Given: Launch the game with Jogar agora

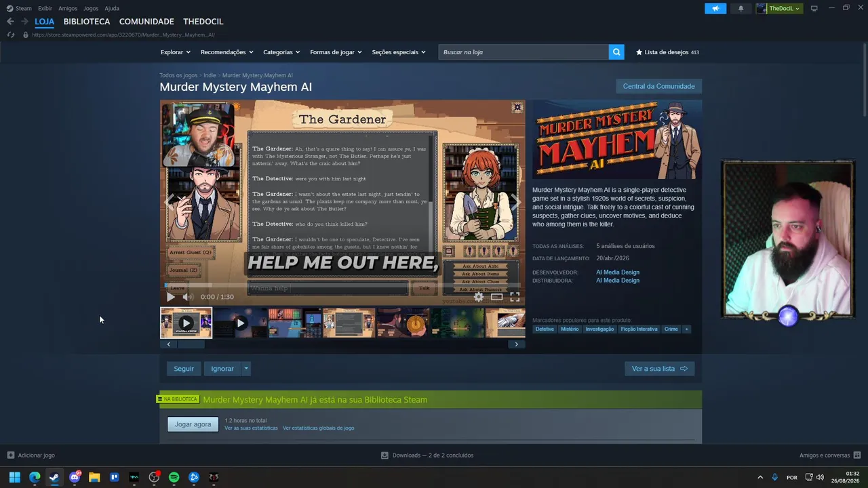Looking at the screenshot, I should 193,424.
